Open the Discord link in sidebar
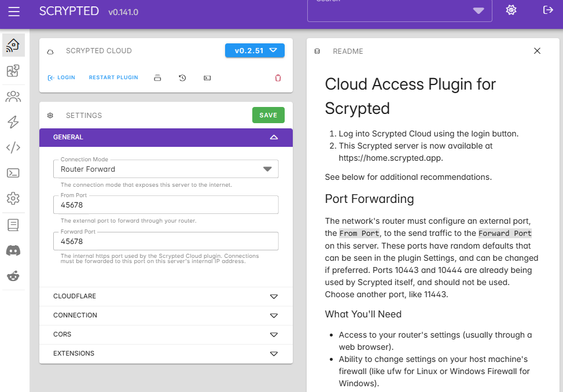 [x=13, y=250]
